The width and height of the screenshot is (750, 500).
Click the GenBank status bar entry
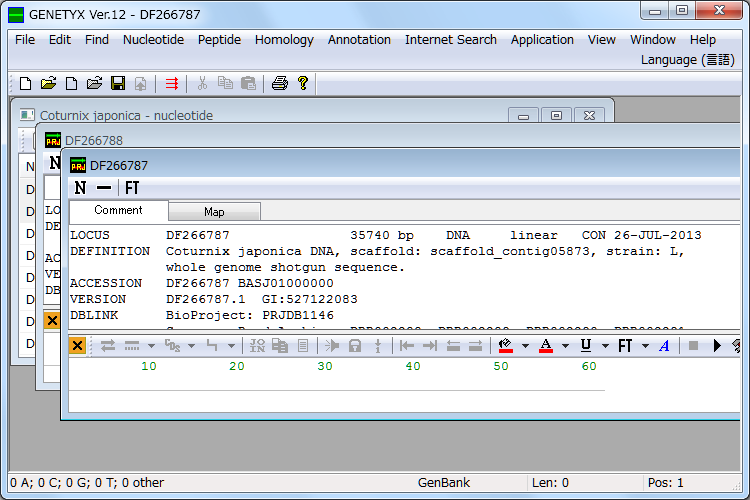pos(444,483)
